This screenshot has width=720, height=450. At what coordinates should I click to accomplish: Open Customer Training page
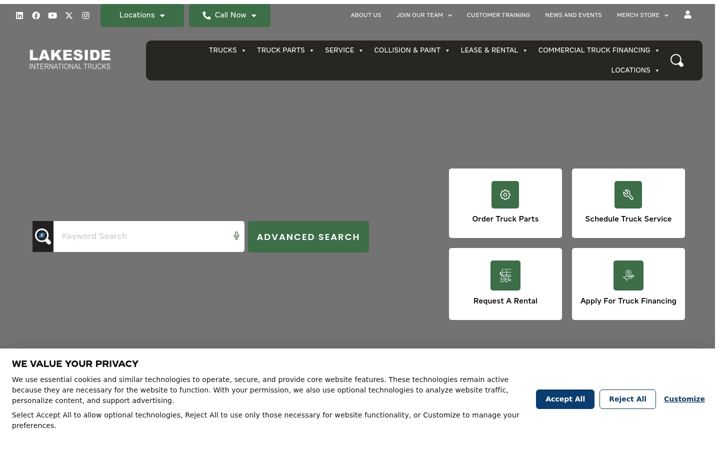point(498,15)
